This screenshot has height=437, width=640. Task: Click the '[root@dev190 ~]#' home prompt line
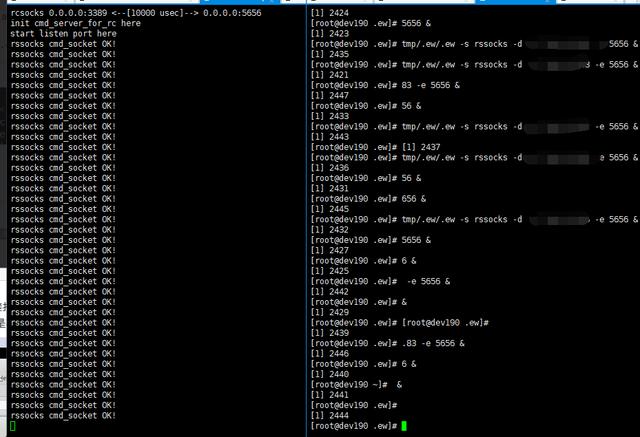click(356, 384)
